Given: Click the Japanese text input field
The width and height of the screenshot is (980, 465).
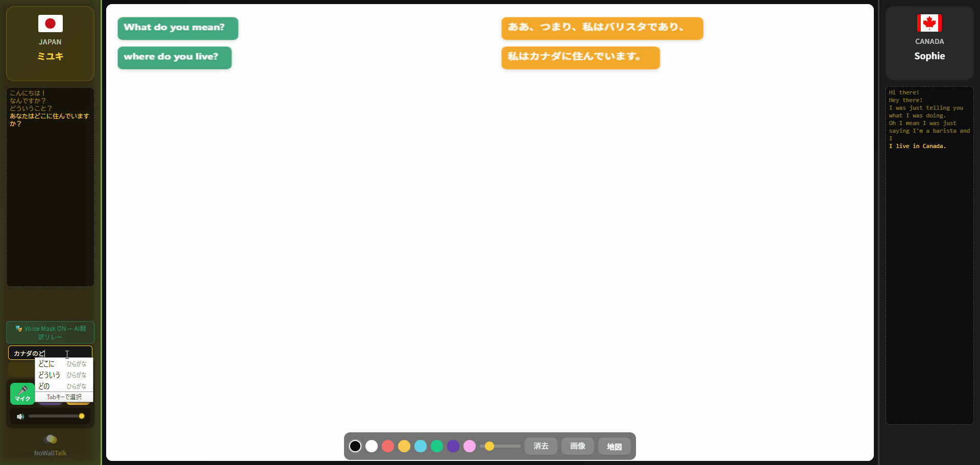Looking at the screenshot, I should [x=49, y=353].
